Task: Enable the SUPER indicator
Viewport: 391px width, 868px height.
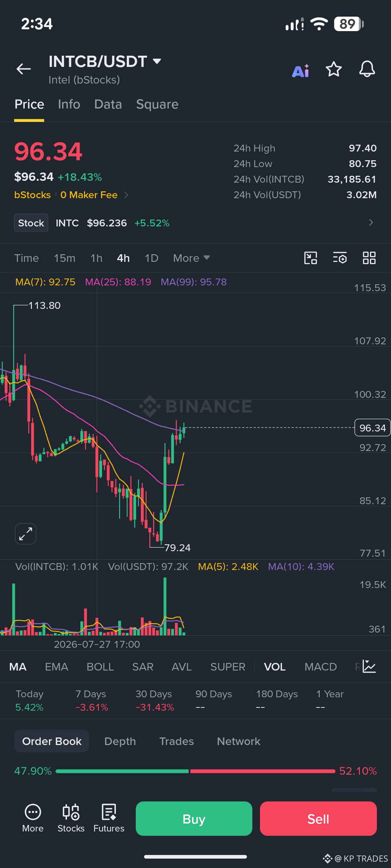Action: (x=228, y=667)
